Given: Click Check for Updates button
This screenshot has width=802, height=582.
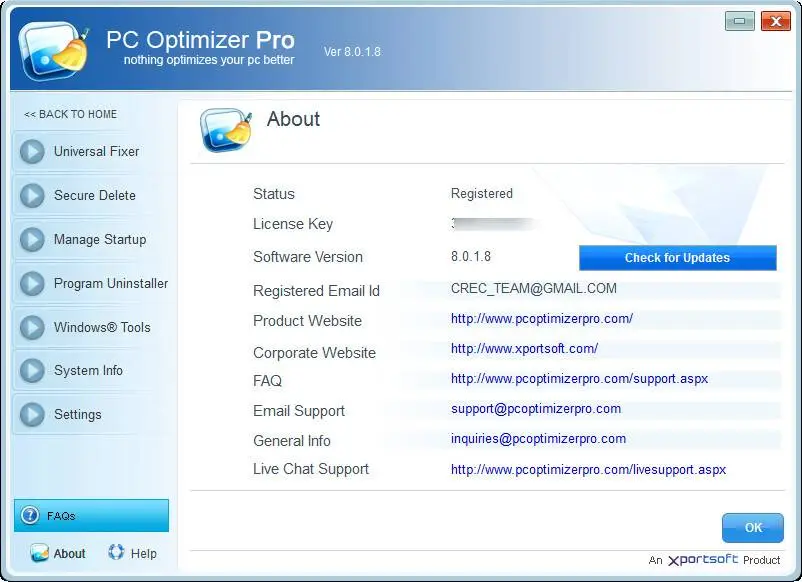Looking at the screenshot, I should click(678, 258).
